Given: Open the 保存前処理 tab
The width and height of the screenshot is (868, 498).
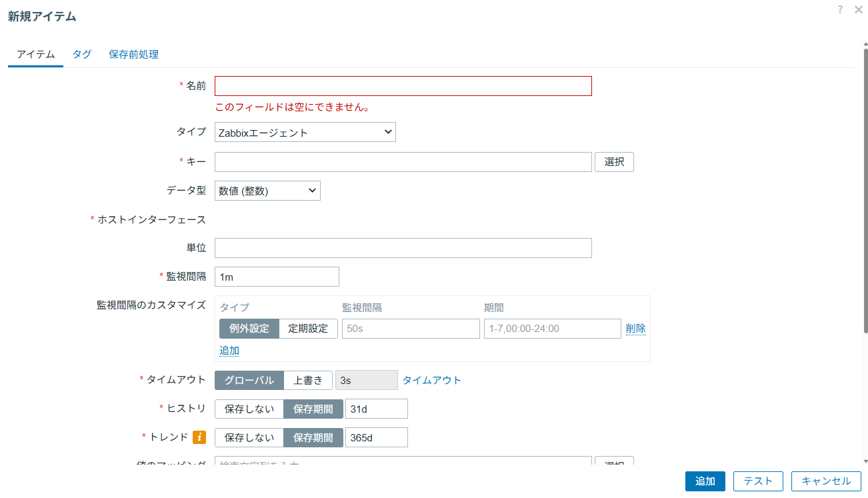Looking at the screenshot, I should click(x=134, y=55).
